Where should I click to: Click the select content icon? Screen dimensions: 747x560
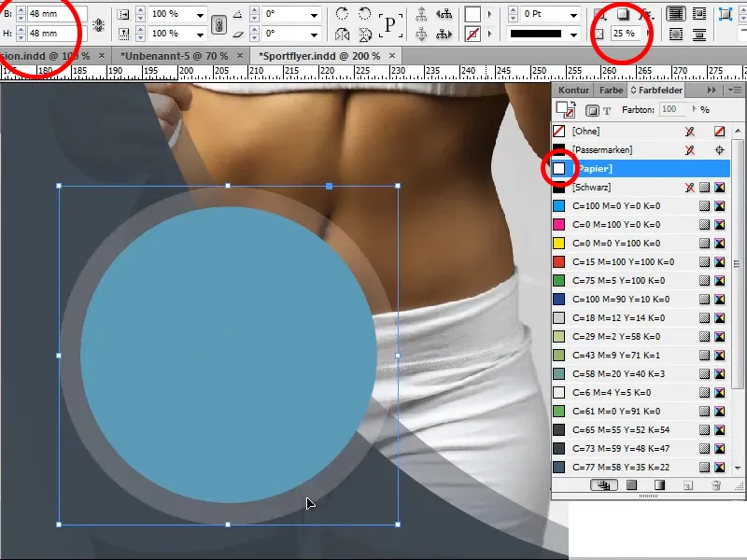pyautogui.click(x=421, y=34)
